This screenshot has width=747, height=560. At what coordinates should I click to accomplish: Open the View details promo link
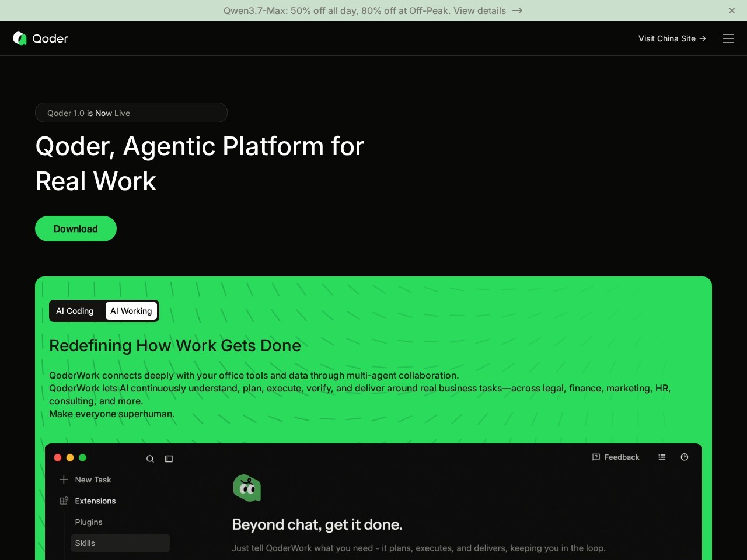tap(480, 10)
